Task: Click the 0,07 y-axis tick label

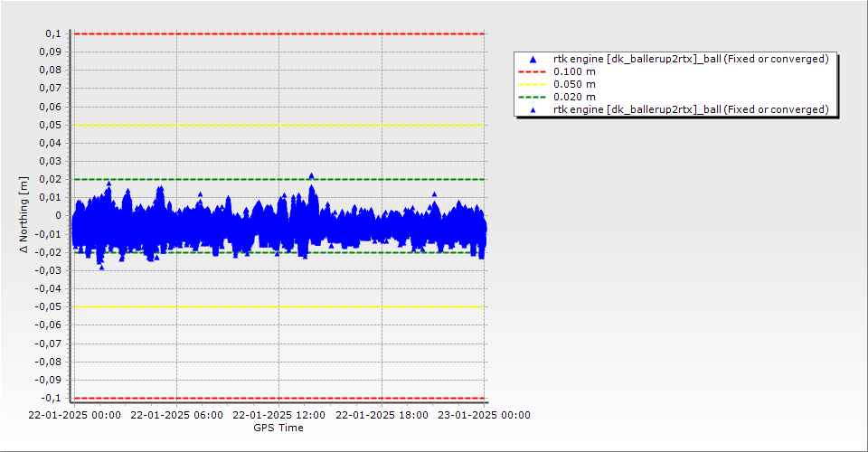Action: click(x=51, y=89)
